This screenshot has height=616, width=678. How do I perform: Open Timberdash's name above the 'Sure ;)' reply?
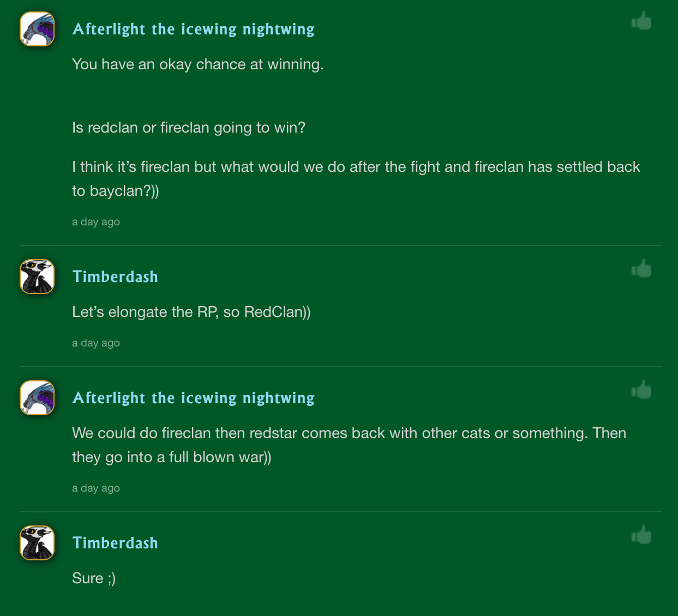point(115,543)
